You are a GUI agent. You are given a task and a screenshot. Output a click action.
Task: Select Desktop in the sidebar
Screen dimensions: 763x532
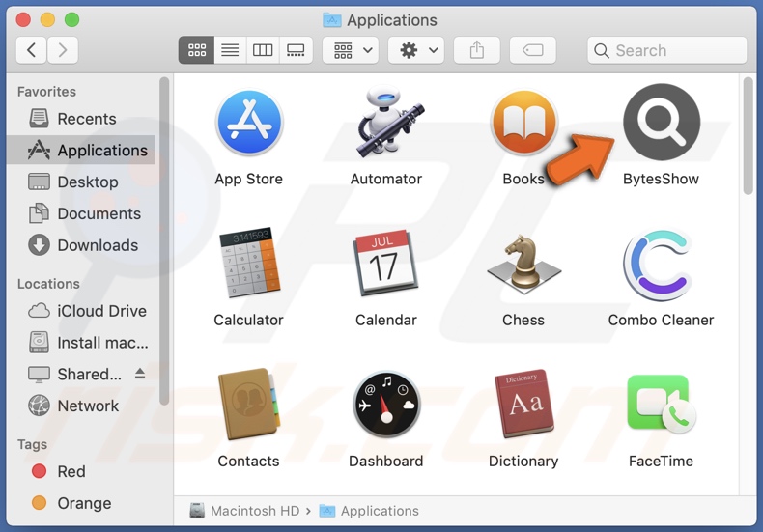80,182
